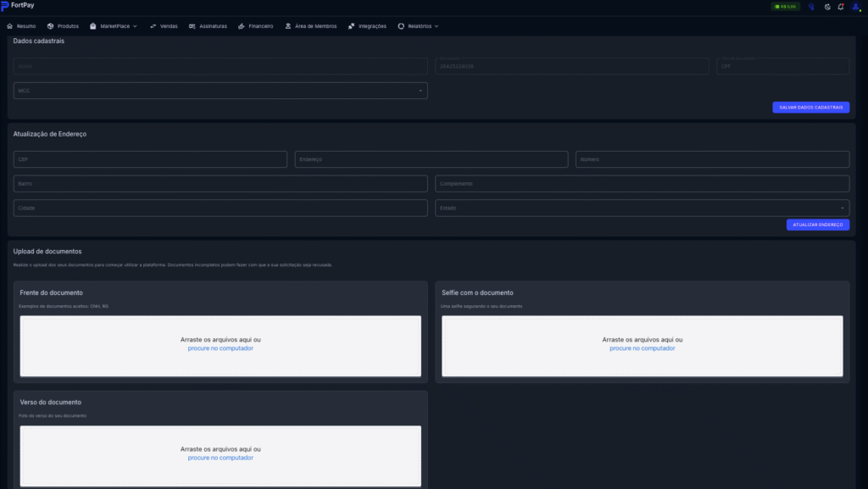The image size is (868, 489).
Task: Expand the MarketPlace menu
Action: (114, 26)
